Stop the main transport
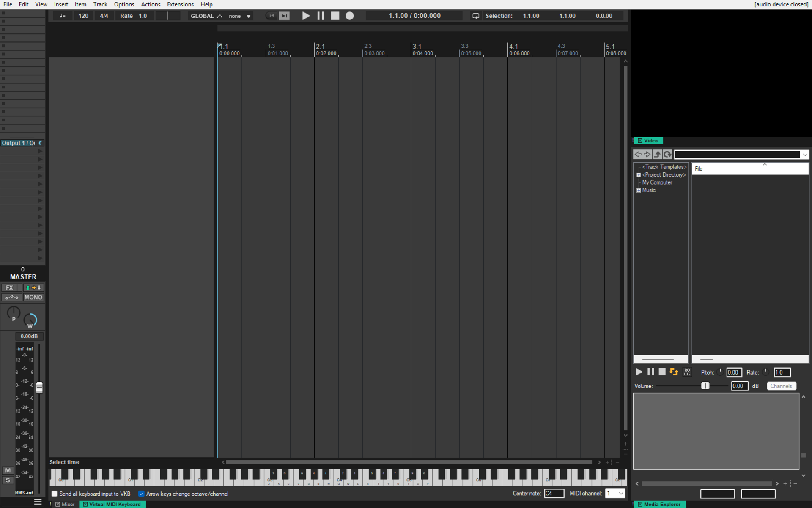This screenshot has width=812, height=508. pyautogui.click(x=335, y=16)
